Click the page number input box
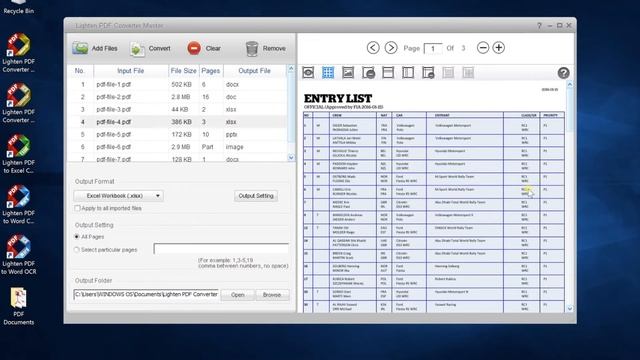 [x=433, y=49]
